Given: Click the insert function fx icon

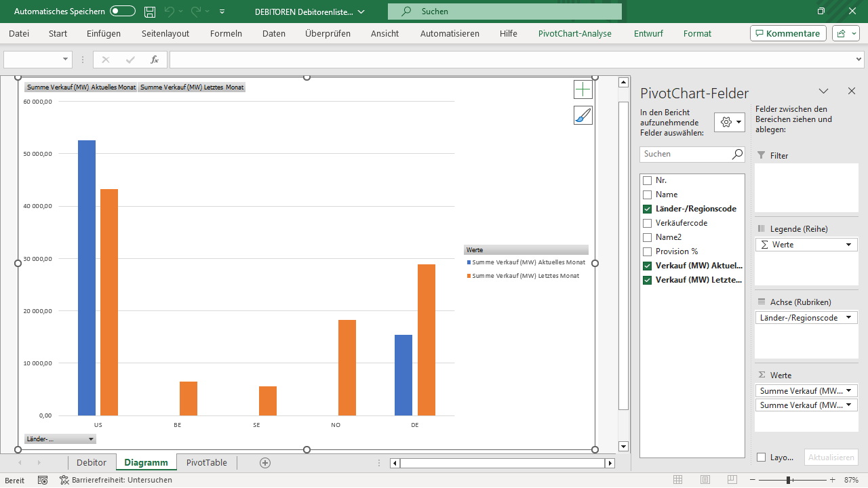Looking at the screenshot, I should point(155,60).
